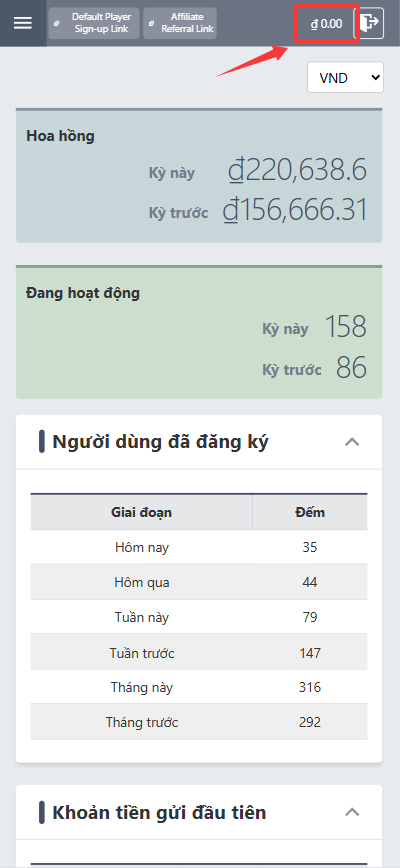Copy the Default Player Sign-up Link

(94, 23)
